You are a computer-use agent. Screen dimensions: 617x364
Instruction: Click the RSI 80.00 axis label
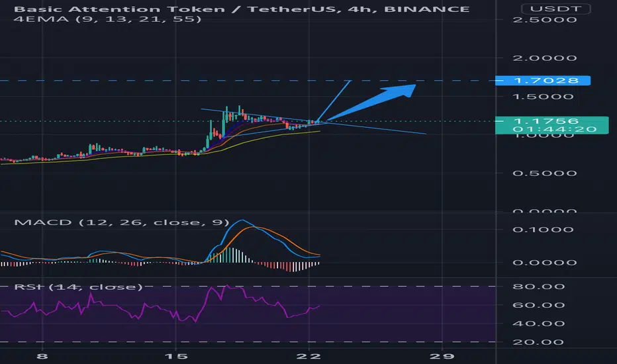click(x=539, y=287)
